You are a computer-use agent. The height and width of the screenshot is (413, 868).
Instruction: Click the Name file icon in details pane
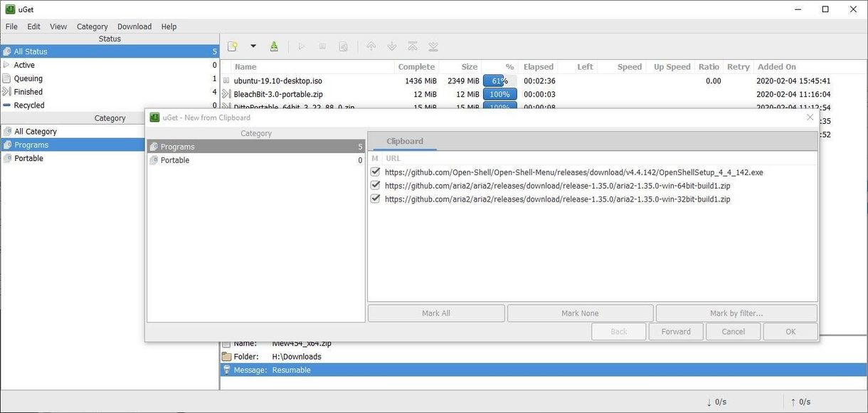(x=226, y=343)
